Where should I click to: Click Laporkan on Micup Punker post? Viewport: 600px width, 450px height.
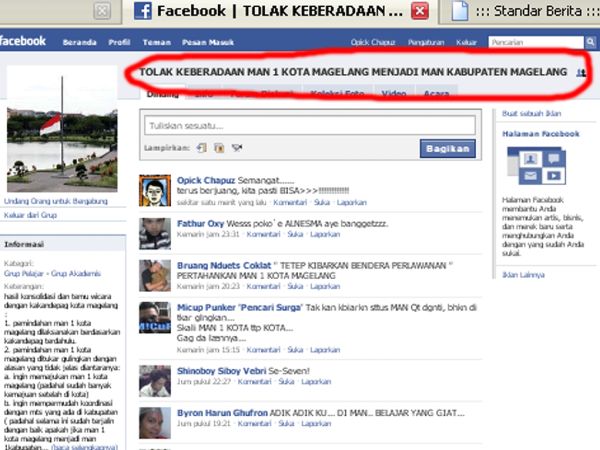(325, 350)
